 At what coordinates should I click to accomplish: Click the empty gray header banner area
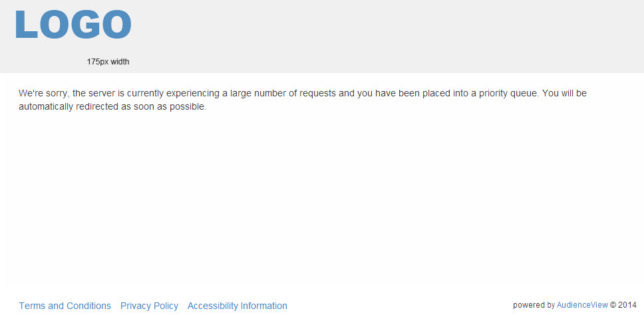[386, 36]
